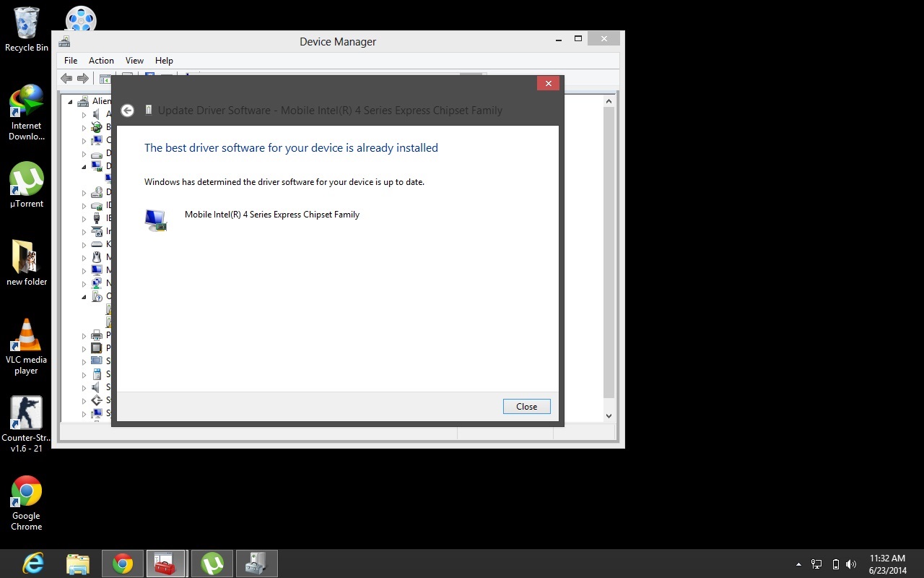Click the scroll-down arrow of the device tree

click(609, 415)
